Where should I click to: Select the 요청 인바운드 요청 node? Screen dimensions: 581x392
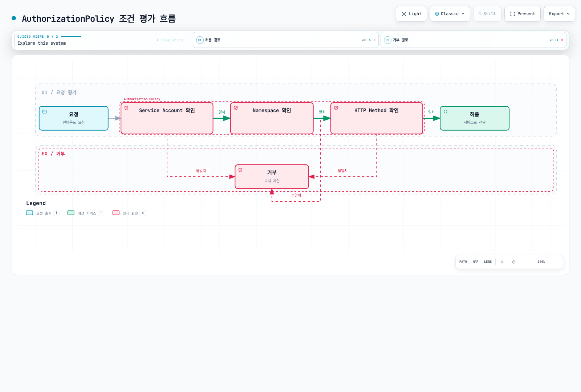74,118
